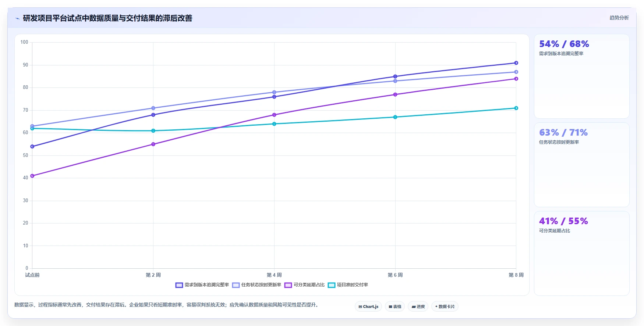Click the light blue data point at 第 6 周

(x=395, y=81)
